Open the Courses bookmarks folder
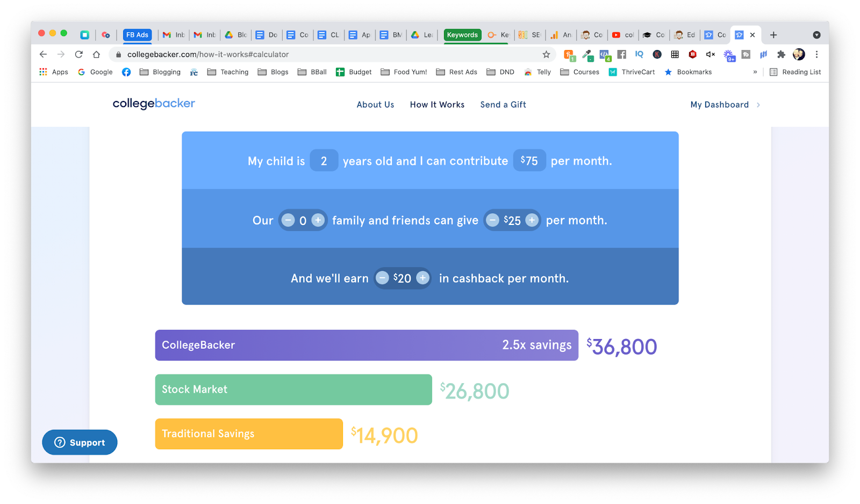 tap(579, 72)
